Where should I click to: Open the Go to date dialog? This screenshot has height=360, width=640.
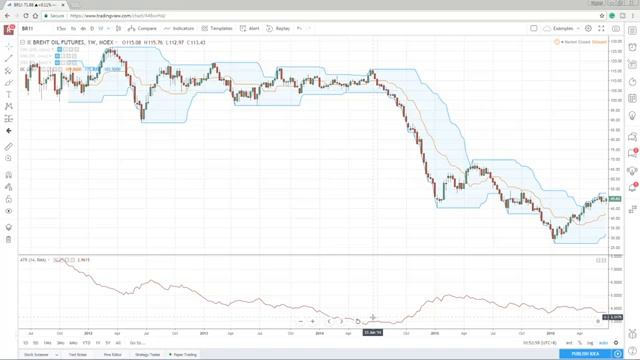point(138,343)
